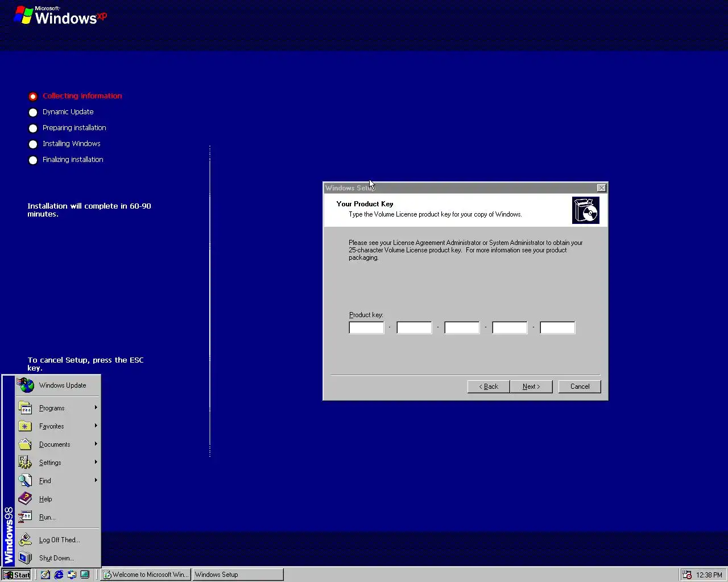Expand the Programs submenu arrow

point(96,408)
